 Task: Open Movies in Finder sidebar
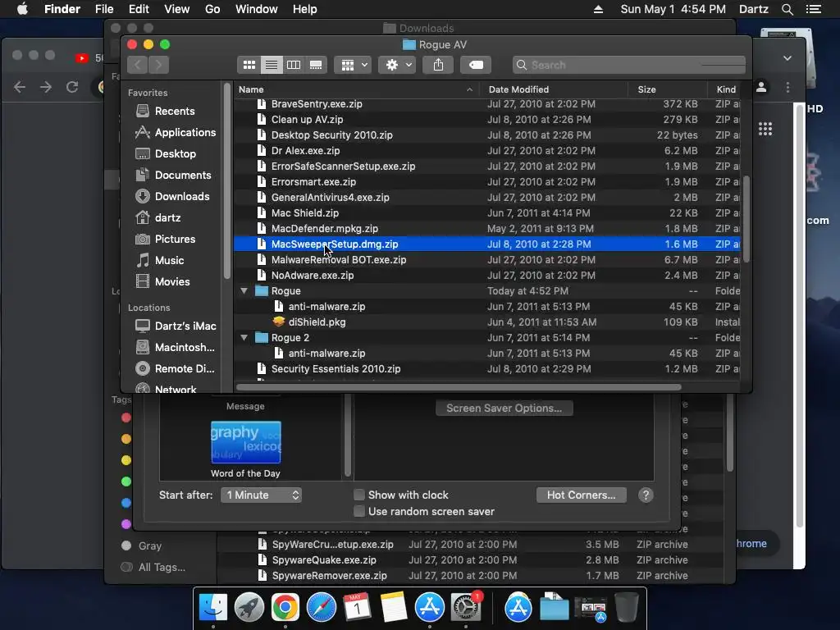coord(162,282)
